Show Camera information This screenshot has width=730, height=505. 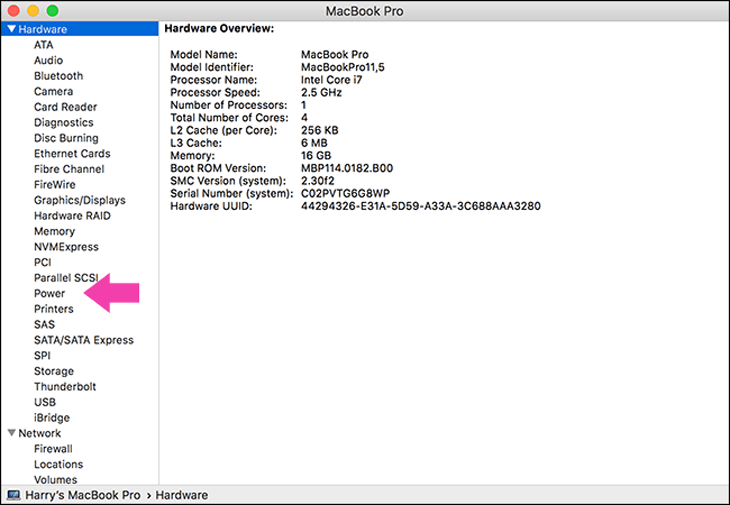[x=54, y=91]
